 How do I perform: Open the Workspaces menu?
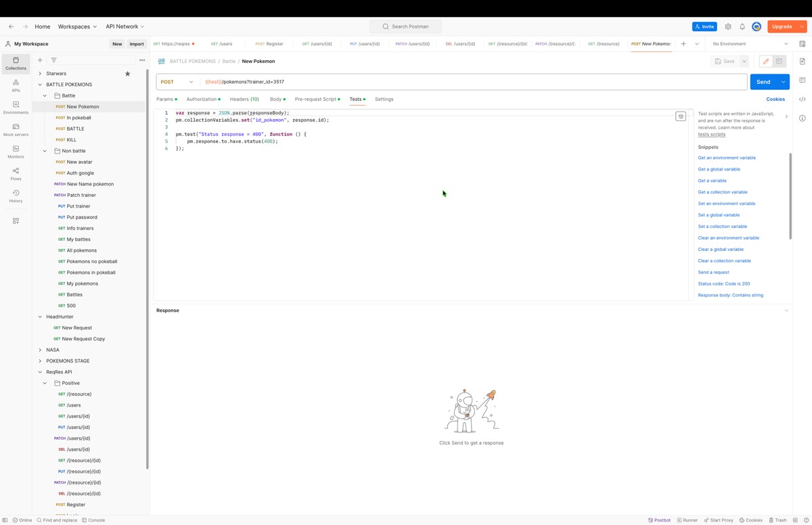(x=77, y=26)
